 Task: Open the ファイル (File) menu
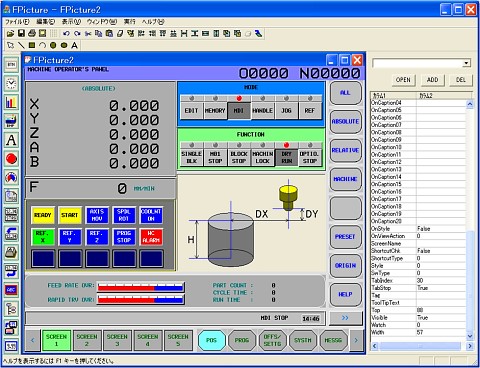click(x=17, y=22)
